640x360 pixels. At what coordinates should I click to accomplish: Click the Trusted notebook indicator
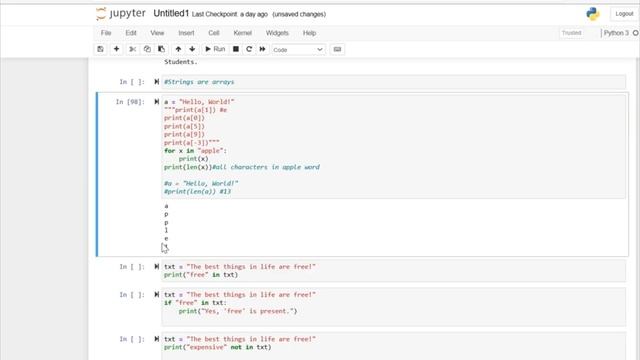[x=571, y=33]
